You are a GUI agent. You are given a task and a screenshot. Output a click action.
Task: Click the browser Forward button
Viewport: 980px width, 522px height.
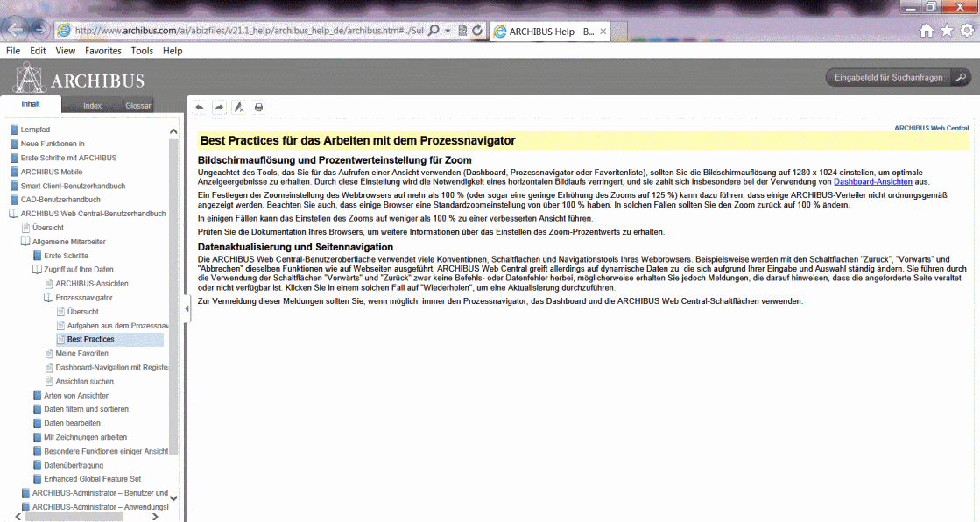[x=39, y=29]
